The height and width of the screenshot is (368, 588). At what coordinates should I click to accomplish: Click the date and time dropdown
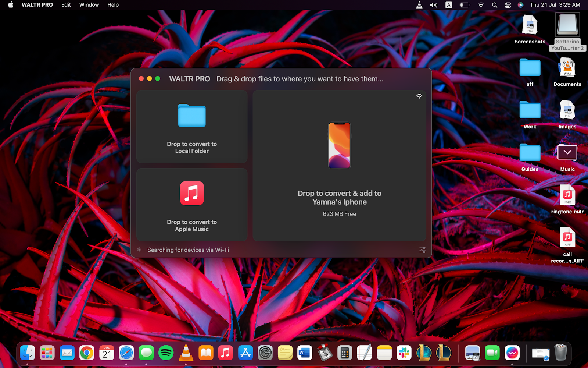click(555, 5)
